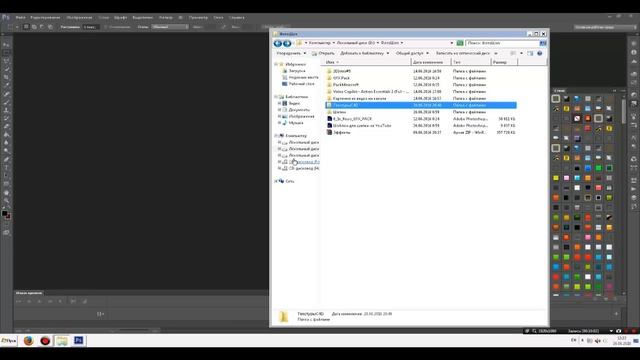Open the Изображение menu
Screen dimensions: 640x360
(x=79, y=18)
